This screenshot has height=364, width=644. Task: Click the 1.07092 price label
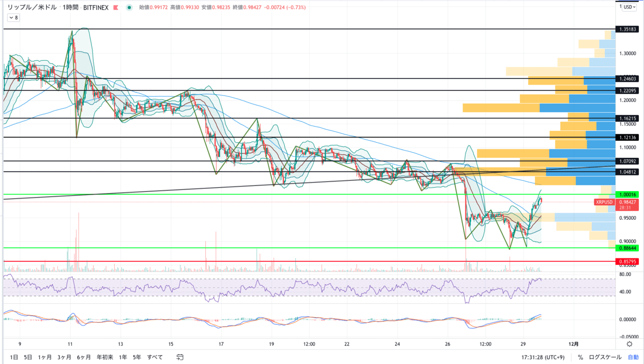pyautogui.click(x=628, y=161)
